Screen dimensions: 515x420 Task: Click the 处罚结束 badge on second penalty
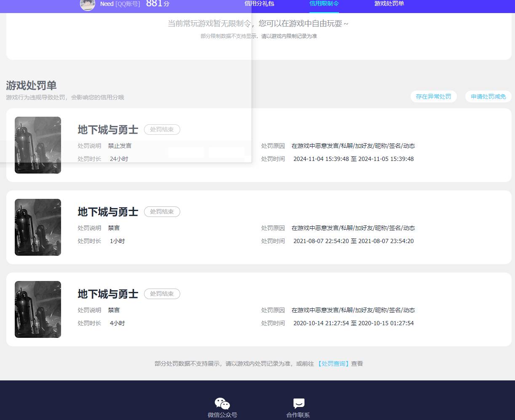tap(162, 211)
